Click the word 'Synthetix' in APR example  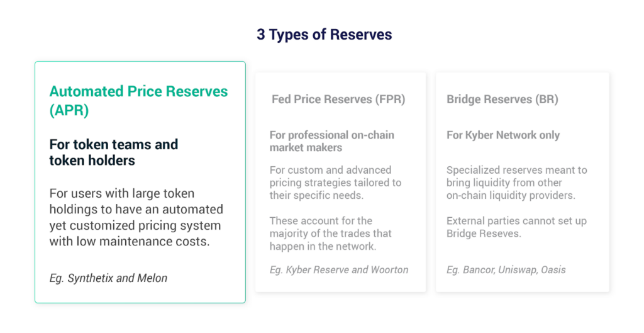coord(91,278)
